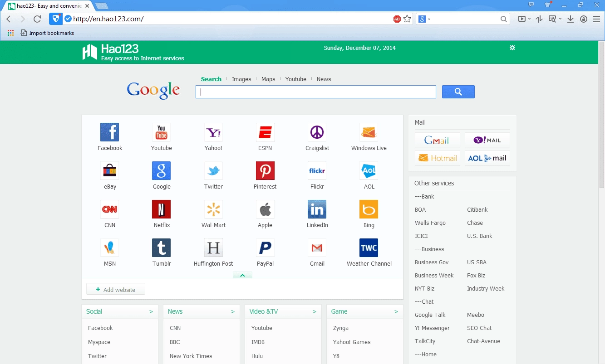Click the ad blocker AD icon
This screenshot has height=364, width=605.
point(397,19)
